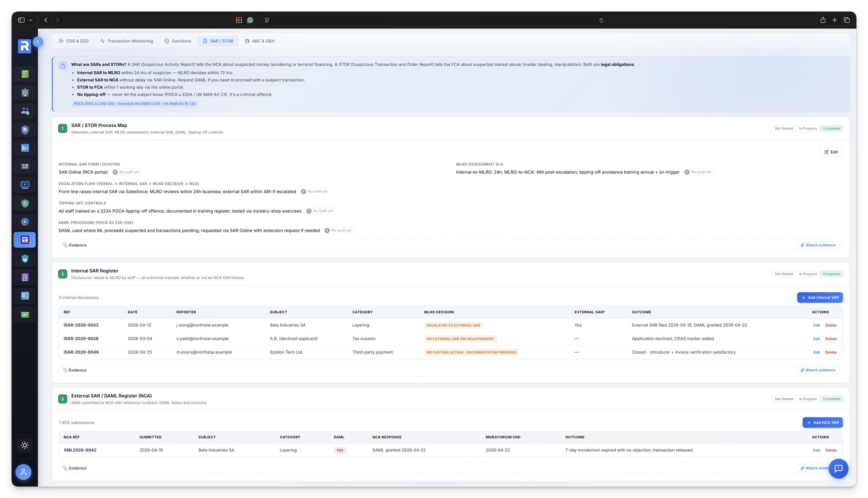Click the POCA 2002 legislation reference tag
The width and height of the screenshot is (868, 498).
[134, 104]
